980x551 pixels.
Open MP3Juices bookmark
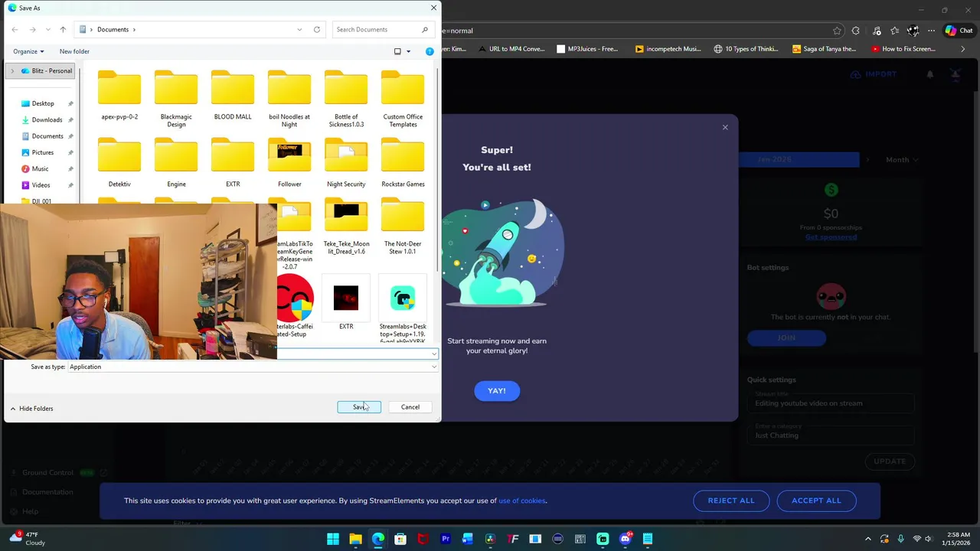587,49
